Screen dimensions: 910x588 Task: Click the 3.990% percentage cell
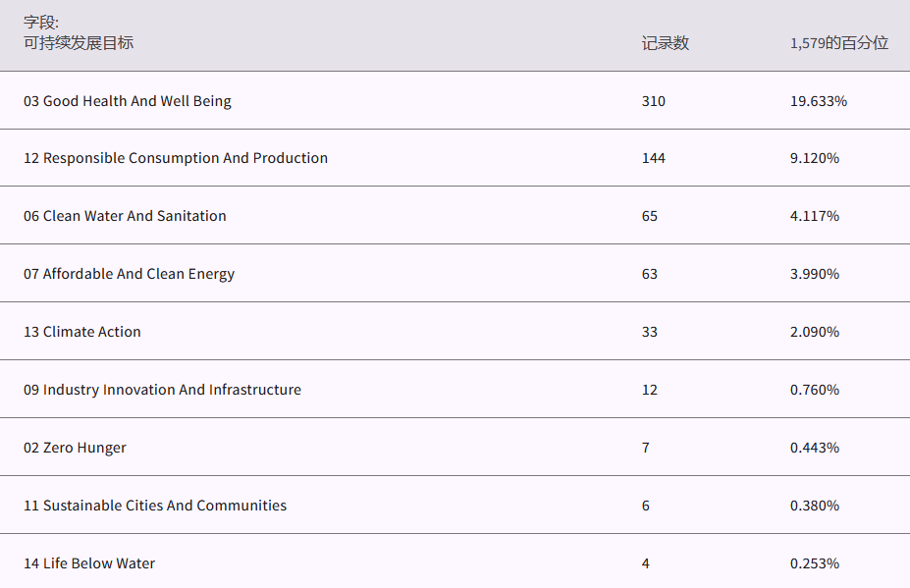[814, 274]
